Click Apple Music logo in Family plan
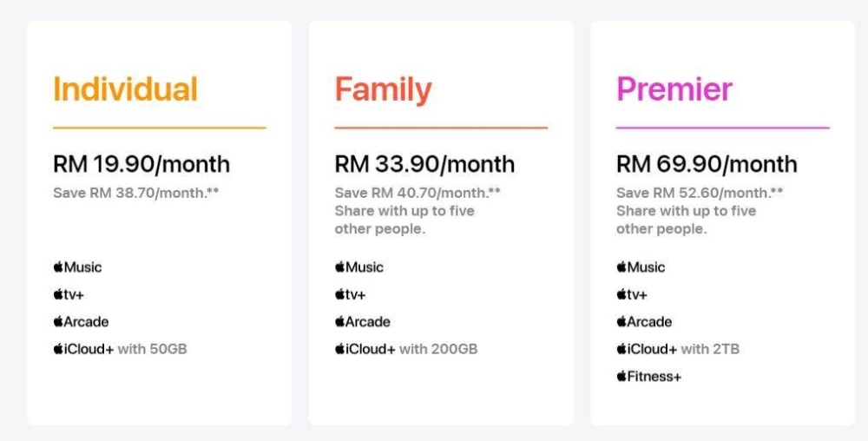 [x=359, y=267]
